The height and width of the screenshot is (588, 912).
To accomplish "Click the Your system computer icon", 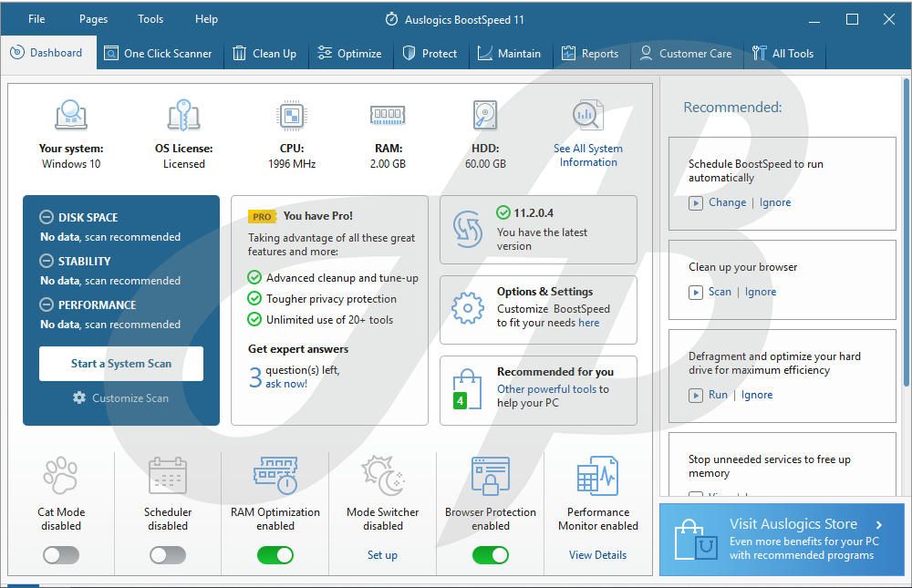I will (71, 114).
